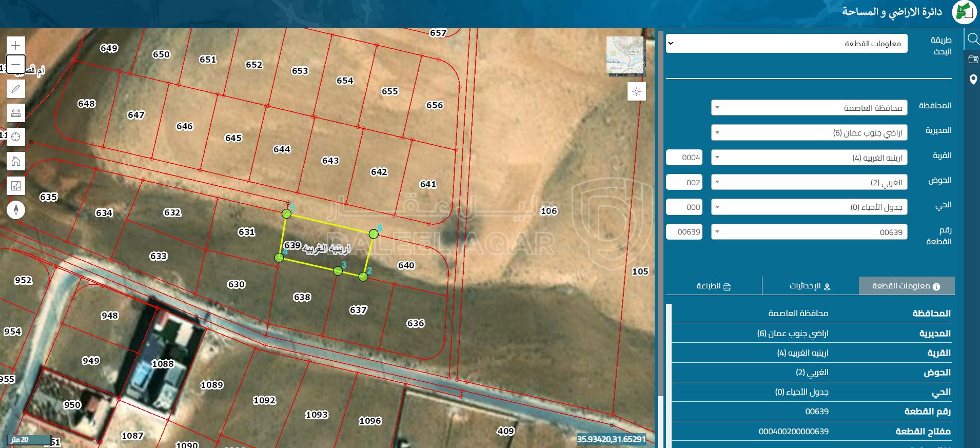Click the location pin sidebar icon
Viewport: 980px width, 448px height.
pyautogui.click(x=972, y=80)
